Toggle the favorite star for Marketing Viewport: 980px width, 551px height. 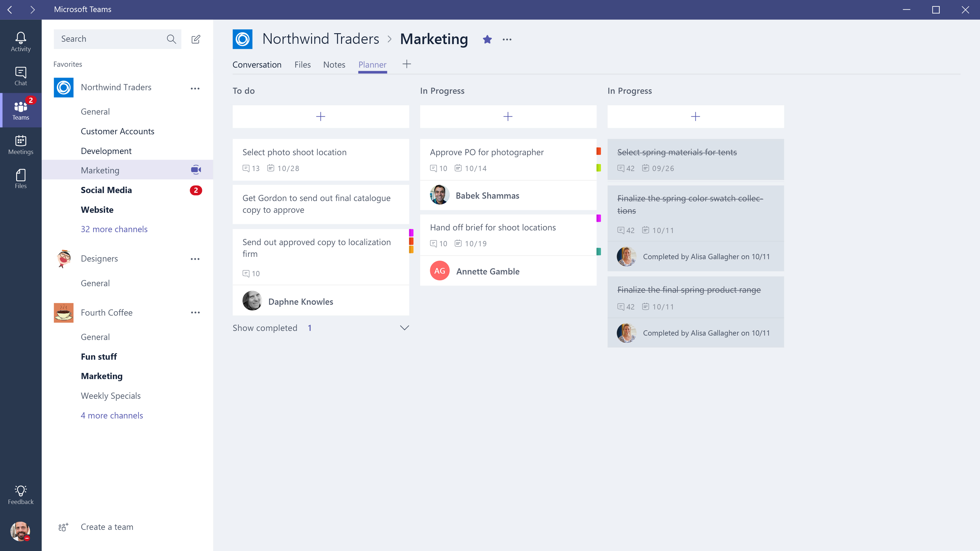pos(487,39)
